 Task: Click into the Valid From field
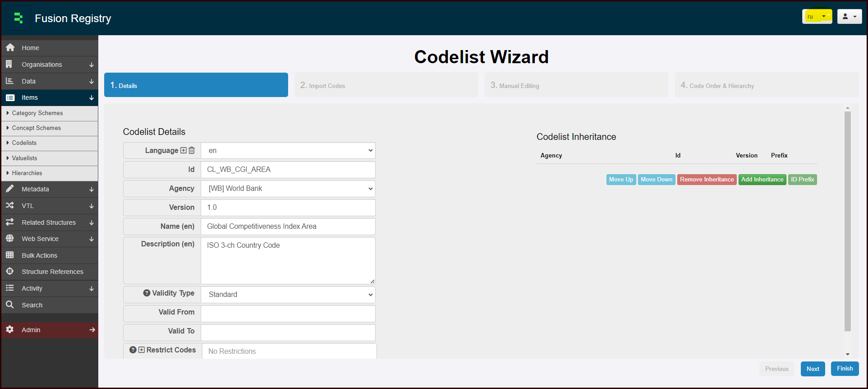tap(288, 314)
